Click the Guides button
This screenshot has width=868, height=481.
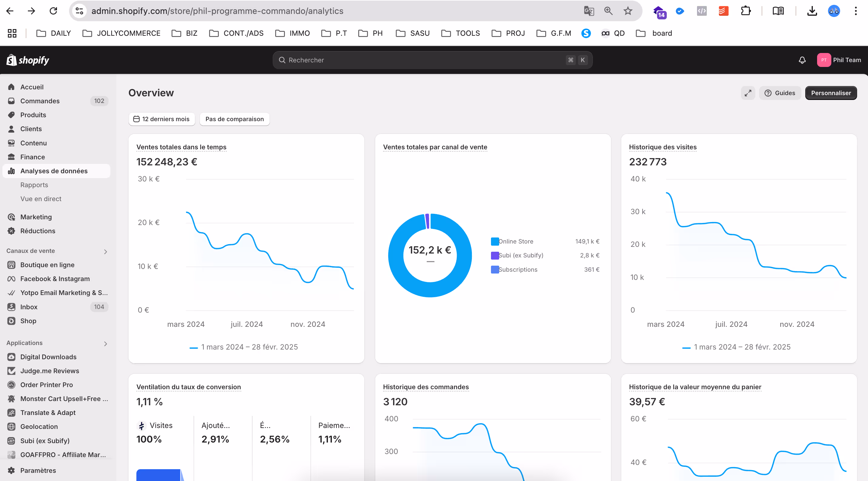[780, 93]
